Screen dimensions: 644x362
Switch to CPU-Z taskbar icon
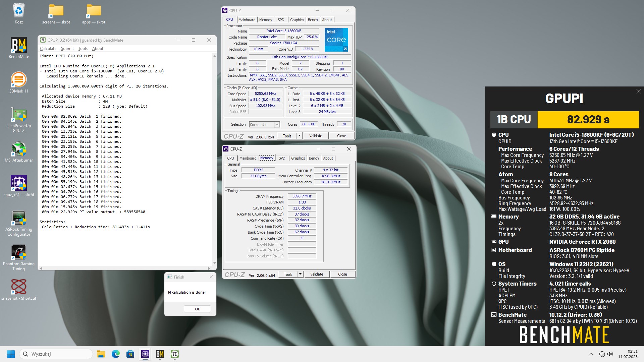click(145, 354)
